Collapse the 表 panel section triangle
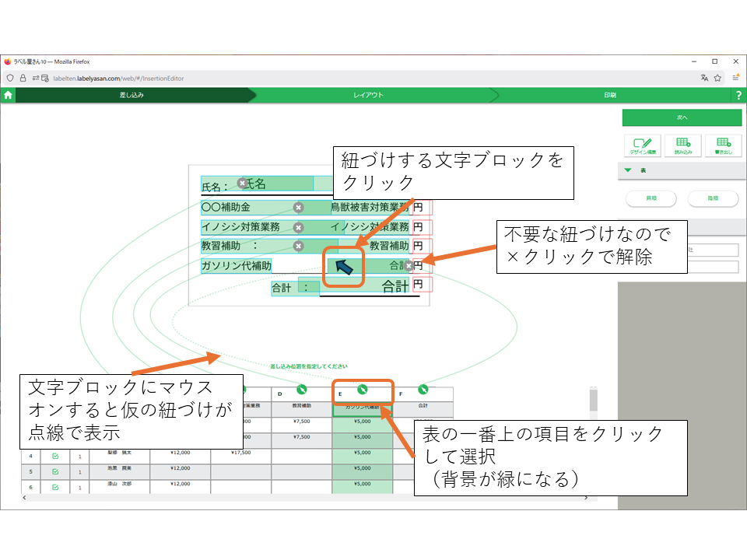The height and width of the screenshot is (560, 747). click(x=628, y=170)
